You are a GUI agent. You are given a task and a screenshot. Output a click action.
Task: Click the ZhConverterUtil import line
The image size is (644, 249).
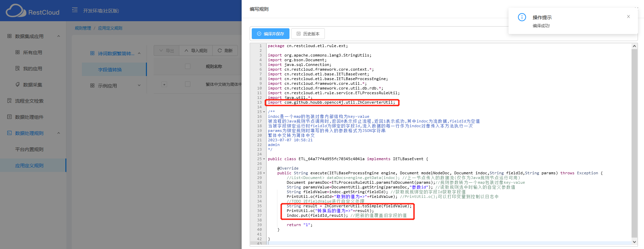click(x=331, y=102)
